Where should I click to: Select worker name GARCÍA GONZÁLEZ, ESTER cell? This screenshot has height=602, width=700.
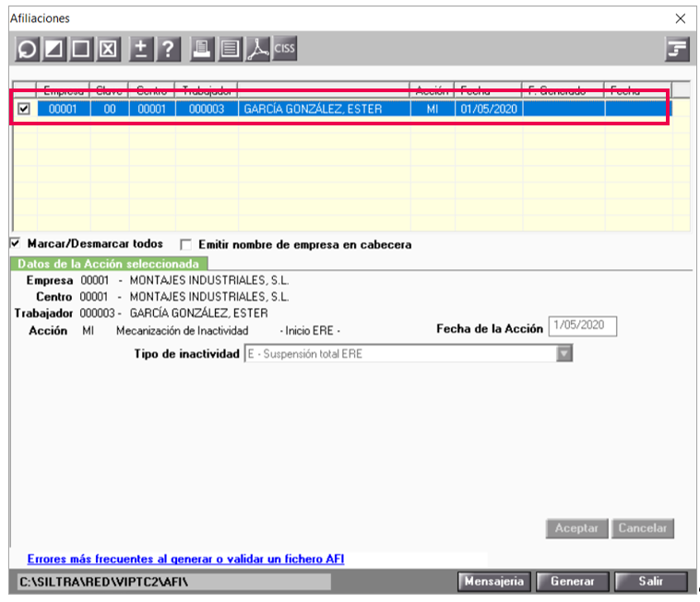click(324, 109)
